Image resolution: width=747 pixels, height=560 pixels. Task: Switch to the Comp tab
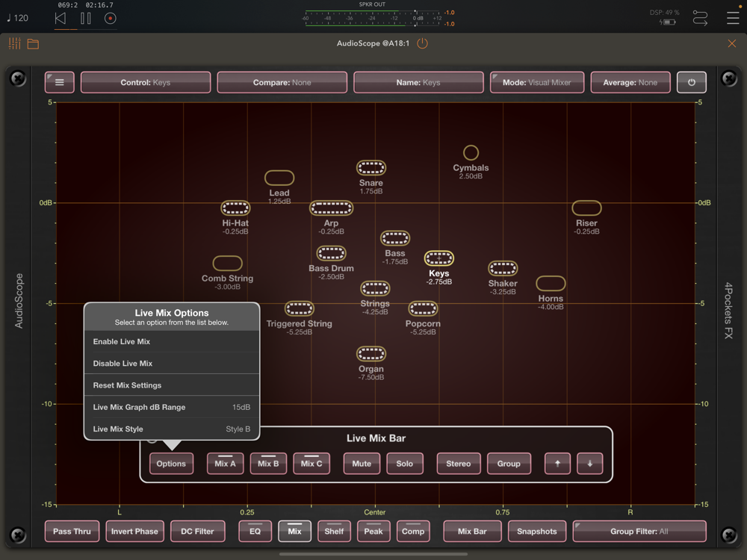413,532
